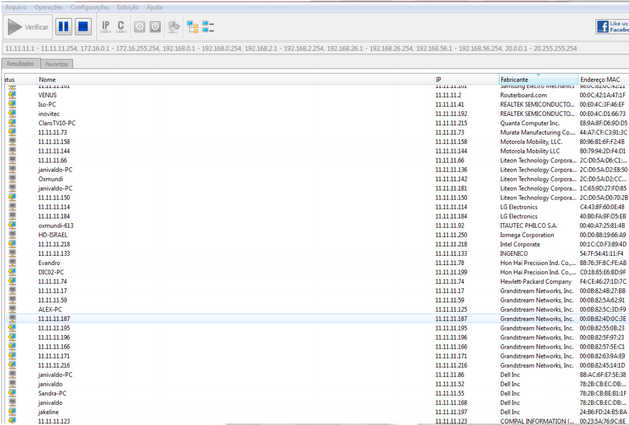Sort by the Nome column header
This screenshot has width=629, height=425.
(236, 79)
